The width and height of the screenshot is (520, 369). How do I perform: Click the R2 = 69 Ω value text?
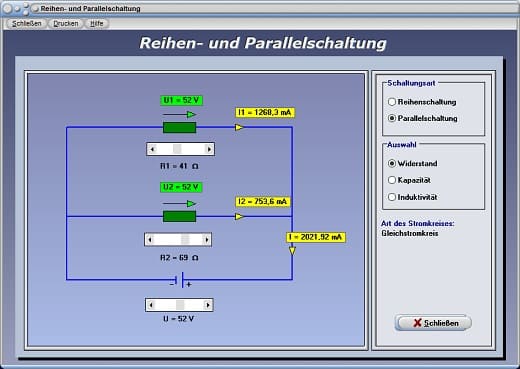click(x=179, y=258)
